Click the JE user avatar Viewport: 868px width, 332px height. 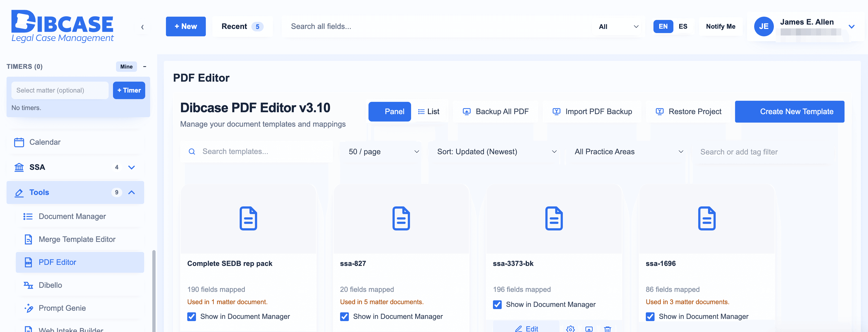point(763,27)
